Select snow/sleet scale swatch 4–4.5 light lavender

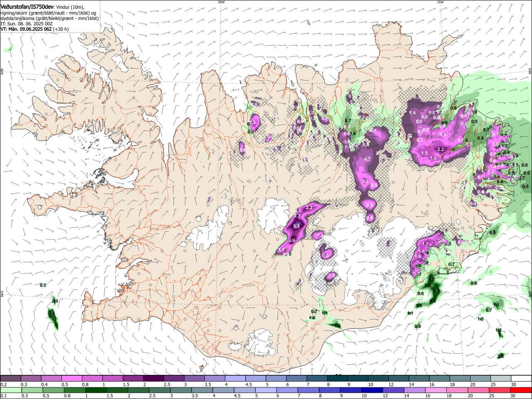235,379
